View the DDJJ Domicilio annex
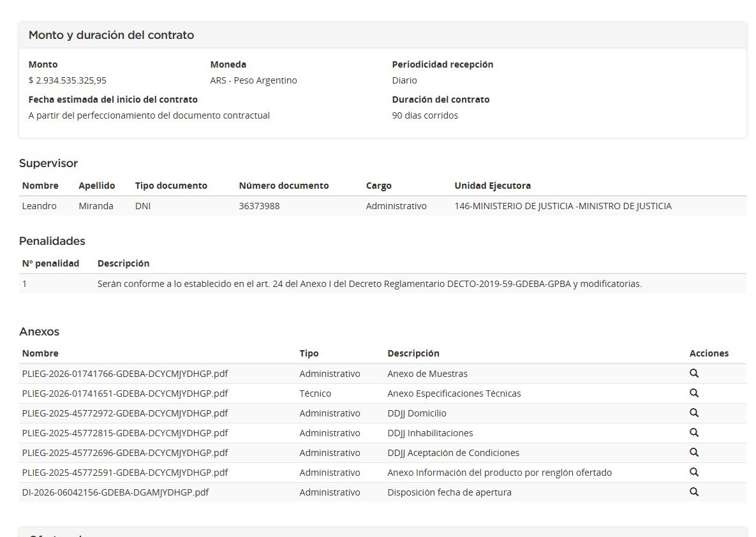The image size is (756, 537). click(694, 413)
